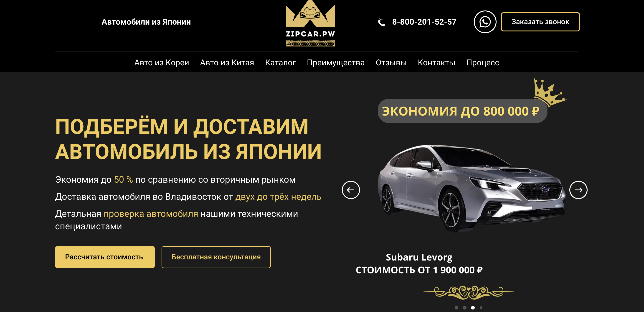Go to the Отзывы section
The height and width of the screenshot is (312, 644).
click(391, 63)
